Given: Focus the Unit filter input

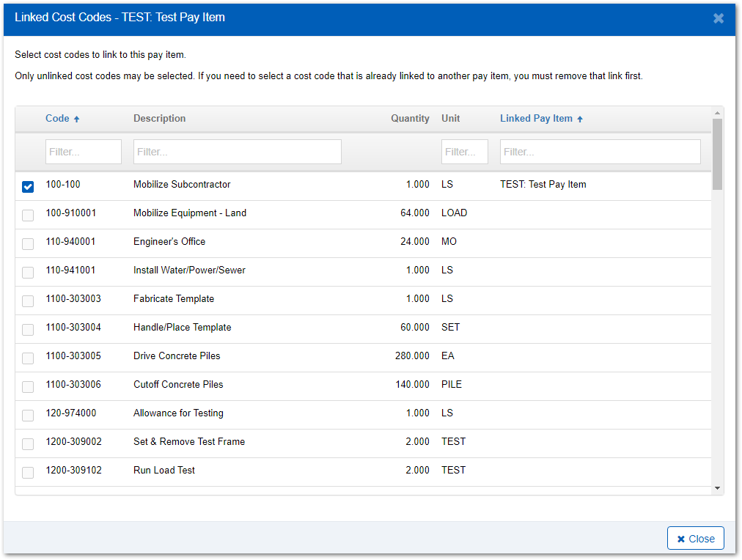Looking at the screenshot, I should click(464, 152).
